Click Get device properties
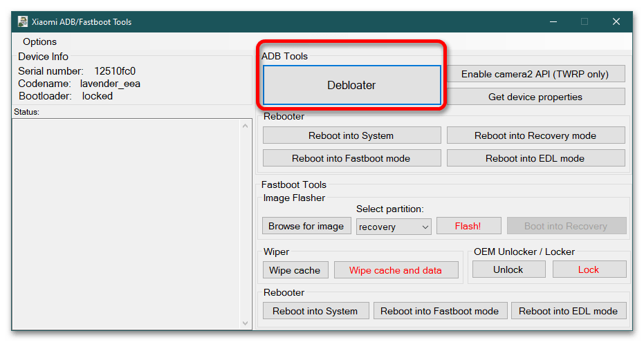644x342 pixels. pos(535,97)
